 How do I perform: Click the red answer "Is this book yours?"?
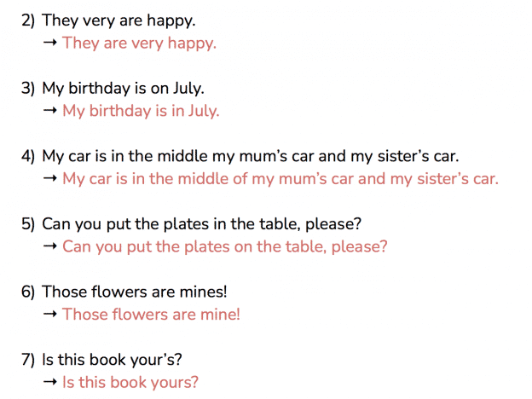pos(130,383)
